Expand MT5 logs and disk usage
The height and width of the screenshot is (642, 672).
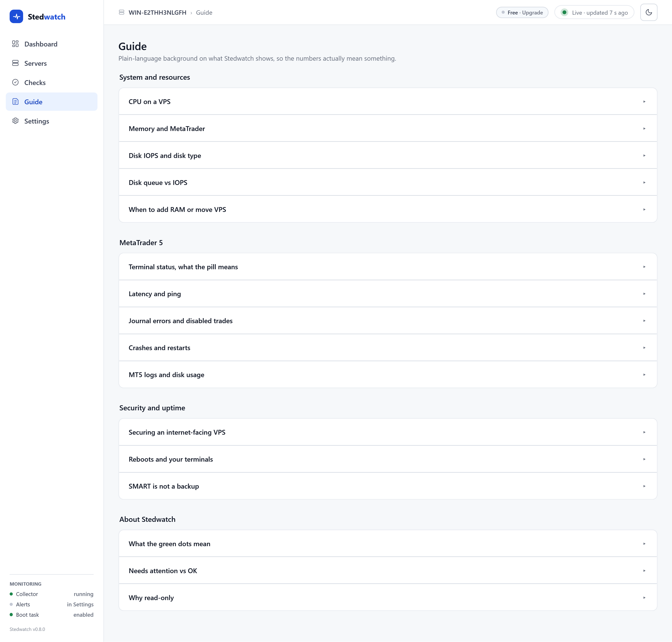(x=388, y=375)
